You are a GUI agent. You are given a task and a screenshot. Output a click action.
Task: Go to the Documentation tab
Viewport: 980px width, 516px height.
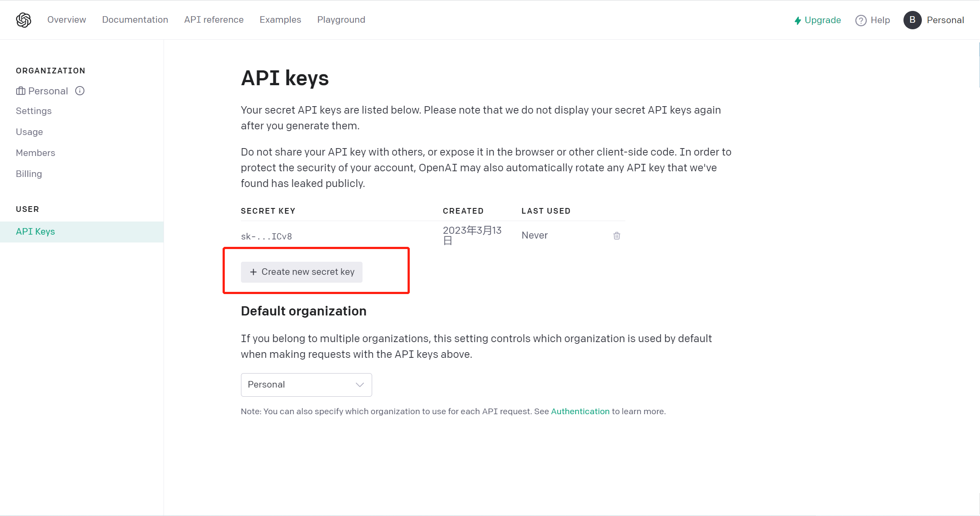tap(135, 20)
